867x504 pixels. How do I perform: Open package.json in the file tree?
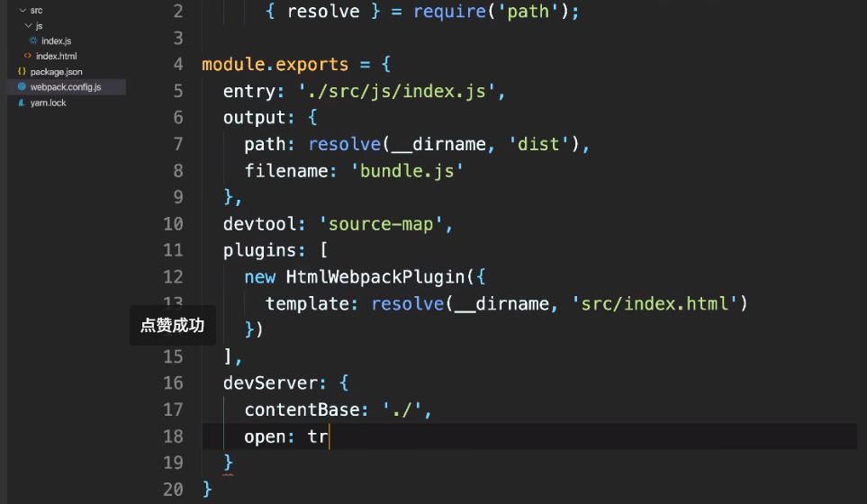[56, 71]
